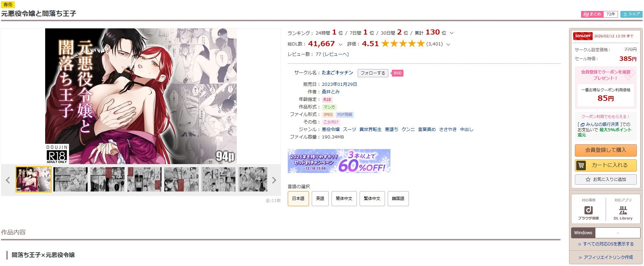Image resolution: width=644 pixels, height=266 pixels.
Task: Select the 日本語 language option
Action: coord(298,199)
